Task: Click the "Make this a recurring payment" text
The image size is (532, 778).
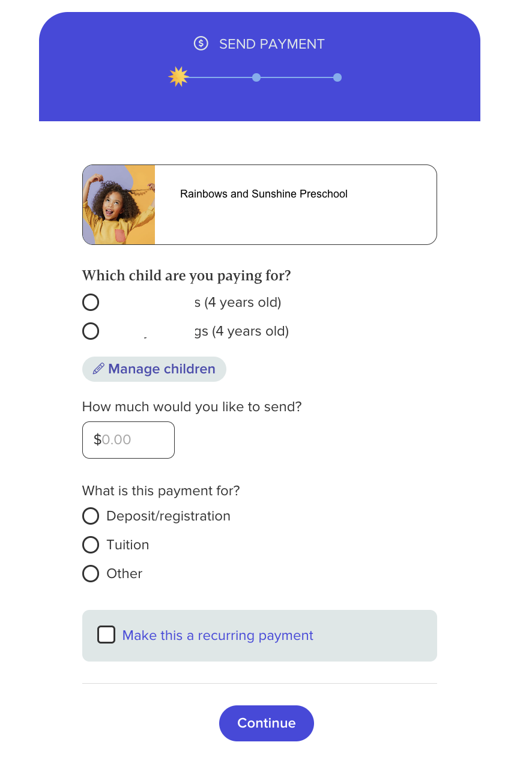Action: coord(218,636)
